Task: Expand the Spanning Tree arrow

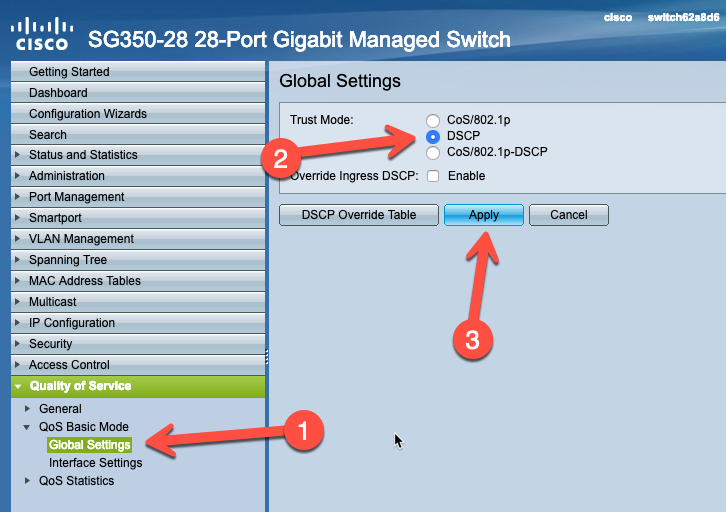Action: click(18, 260)
